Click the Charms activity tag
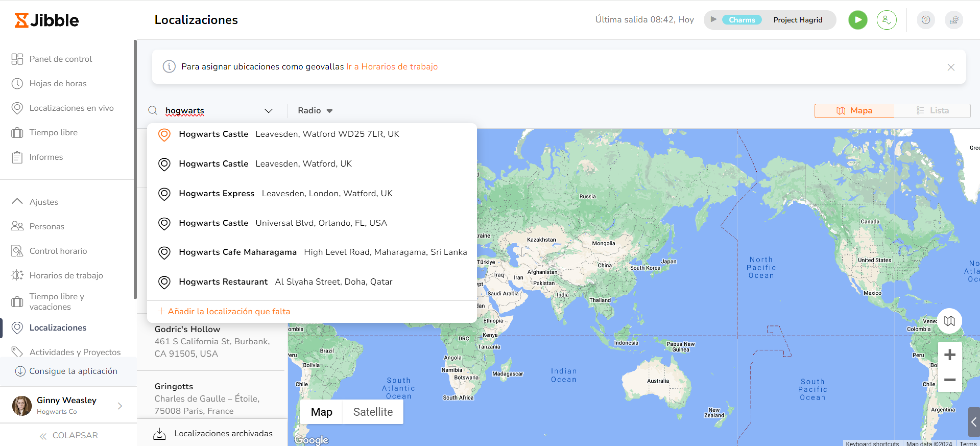980x446 pixels. 742,20
